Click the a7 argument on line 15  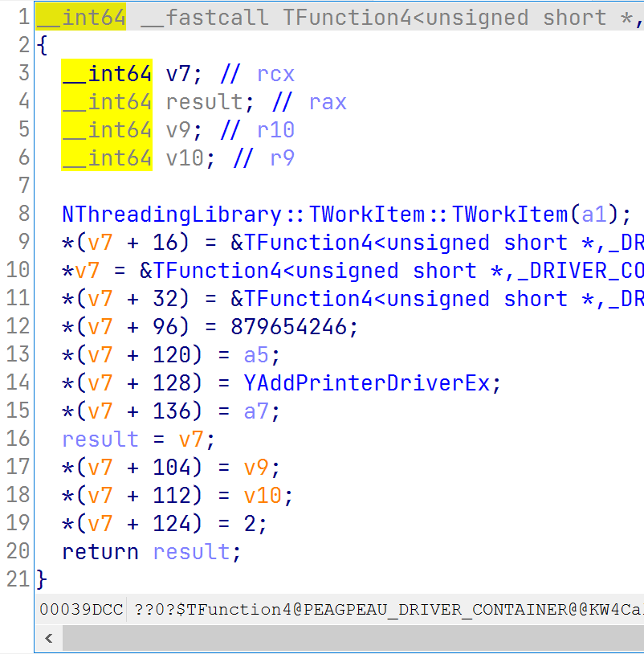click(x=256, y=411)
